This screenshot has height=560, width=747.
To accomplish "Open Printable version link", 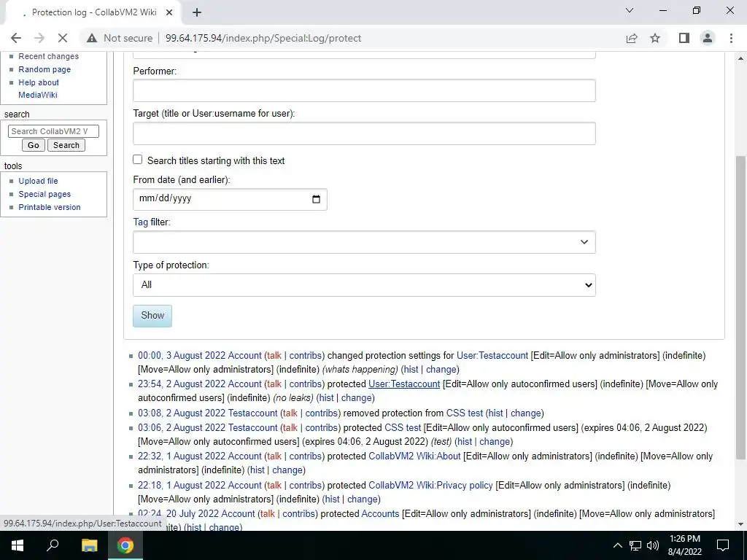I will coord(50,207).
